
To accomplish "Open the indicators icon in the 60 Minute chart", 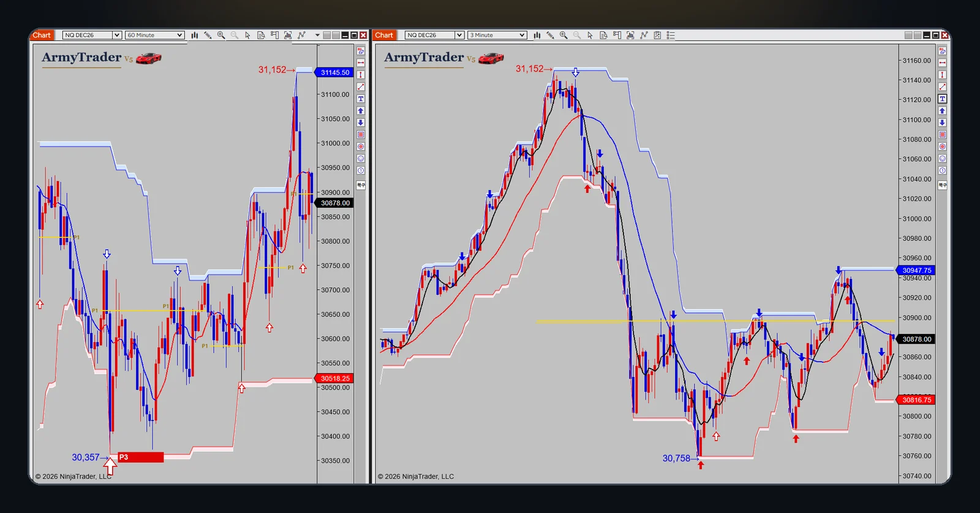I will [288, 35].
